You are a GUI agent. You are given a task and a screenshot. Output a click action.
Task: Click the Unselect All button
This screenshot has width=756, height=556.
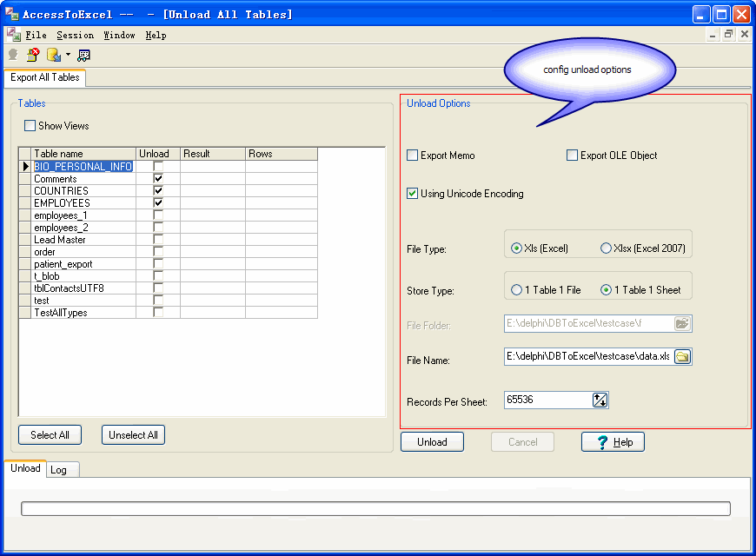[133, 435]
